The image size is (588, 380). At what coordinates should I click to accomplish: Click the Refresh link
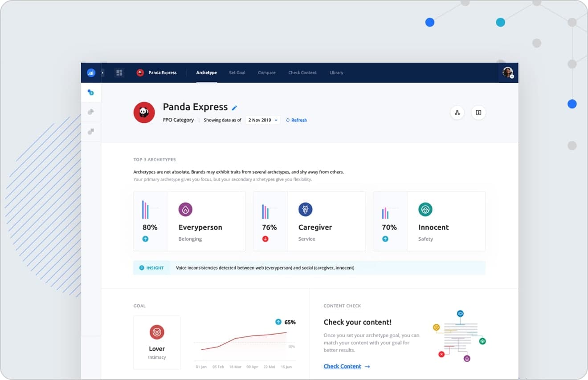coord(297,120)
